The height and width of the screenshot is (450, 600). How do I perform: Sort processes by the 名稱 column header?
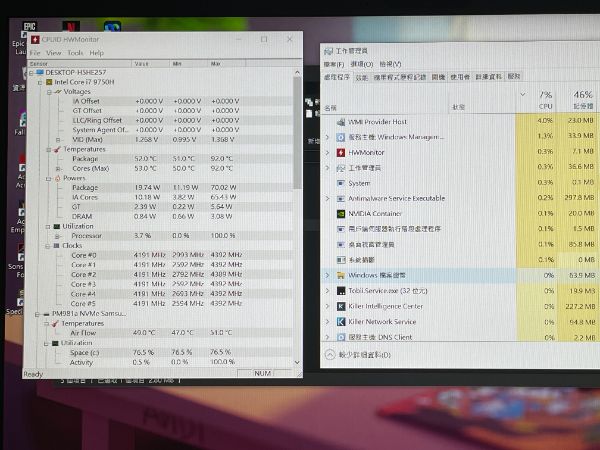[x=330, y=108]
